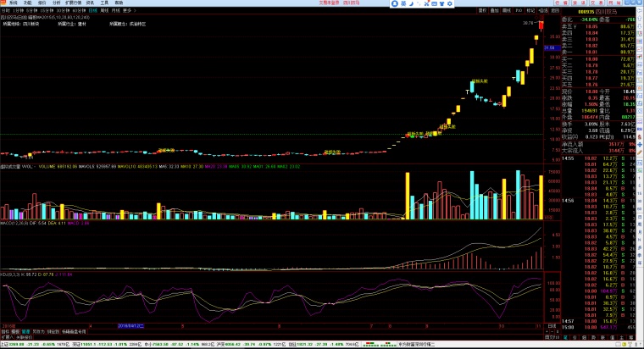Switch to the 周线 weekly chart tab

(x=104, y=11)
